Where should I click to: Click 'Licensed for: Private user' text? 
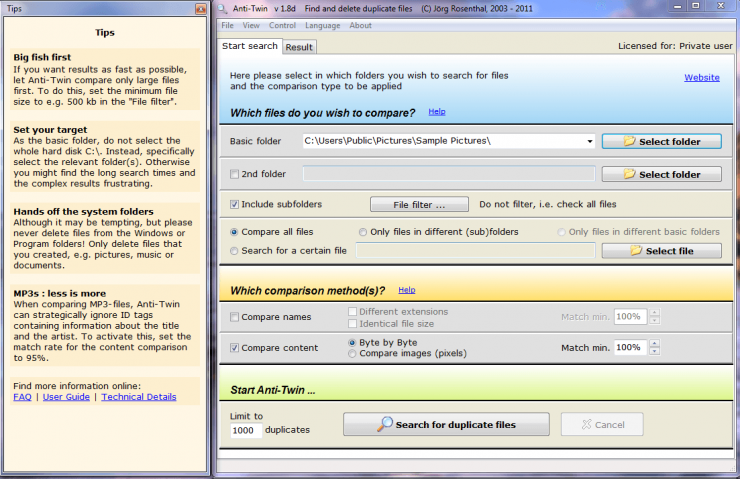click(x=675, y=46)
